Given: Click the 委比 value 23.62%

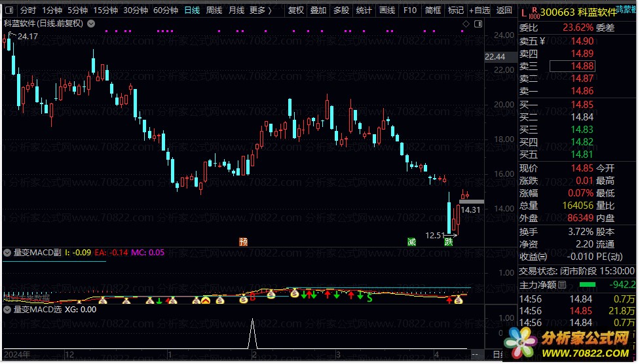Looking at the screenshot, I should pyautogui.click(x=578, y=27).
